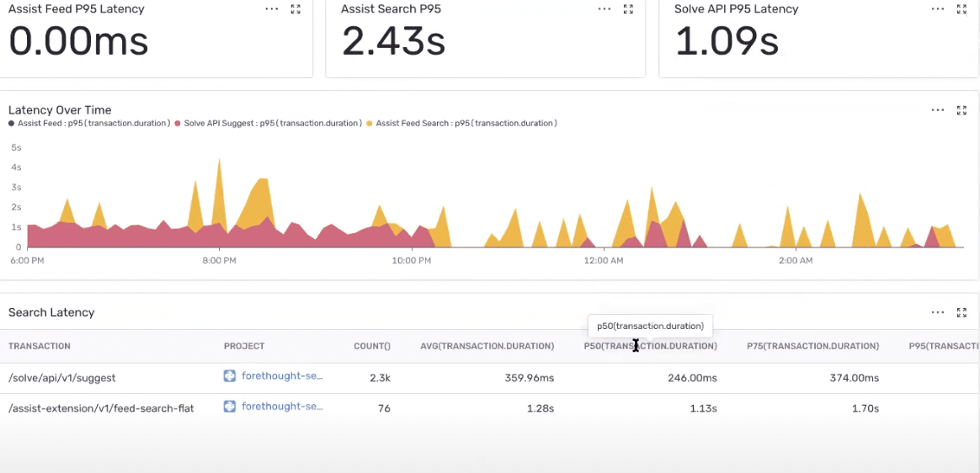980x473 pixels.
Task: Click forethought project link in suggest row
Action: pyautogui.click(x=282, y=377)
